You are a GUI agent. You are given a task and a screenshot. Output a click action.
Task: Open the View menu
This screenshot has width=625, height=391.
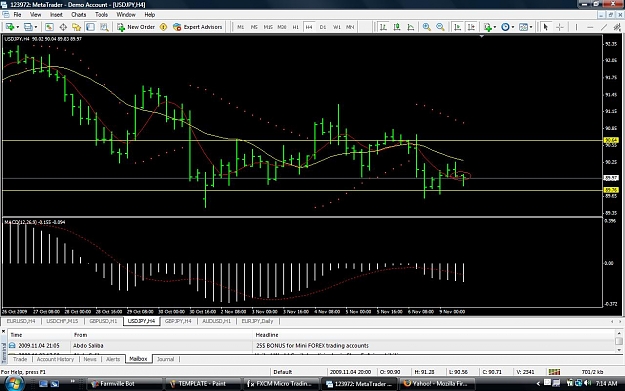(35, 15)
